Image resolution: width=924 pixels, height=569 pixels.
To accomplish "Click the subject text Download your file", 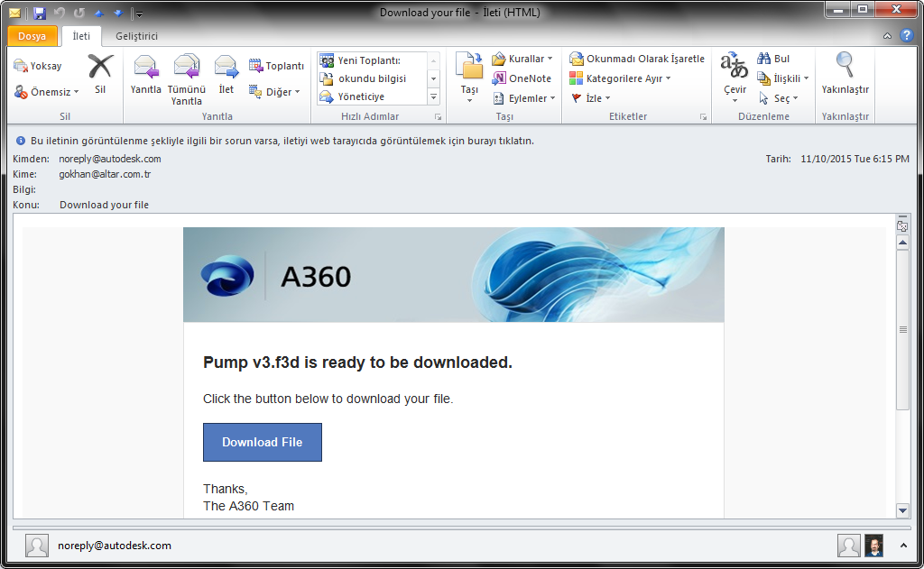I will point(104,205).
